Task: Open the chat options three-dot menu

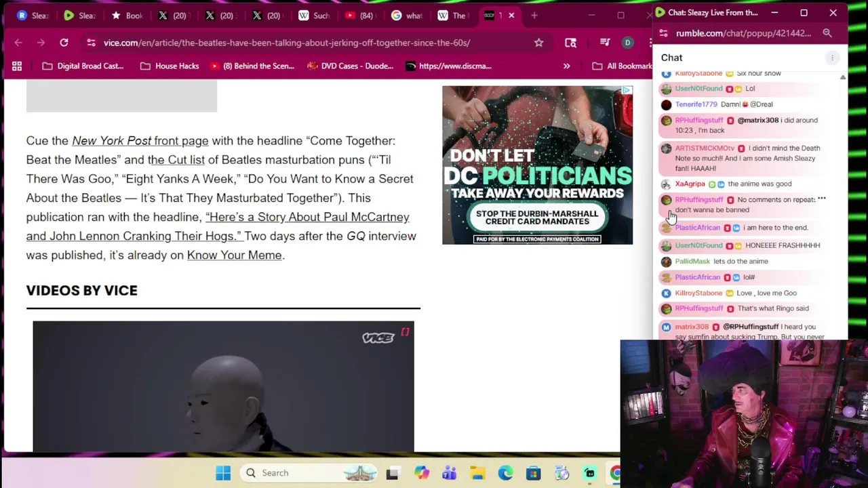Action: [832, 58]
